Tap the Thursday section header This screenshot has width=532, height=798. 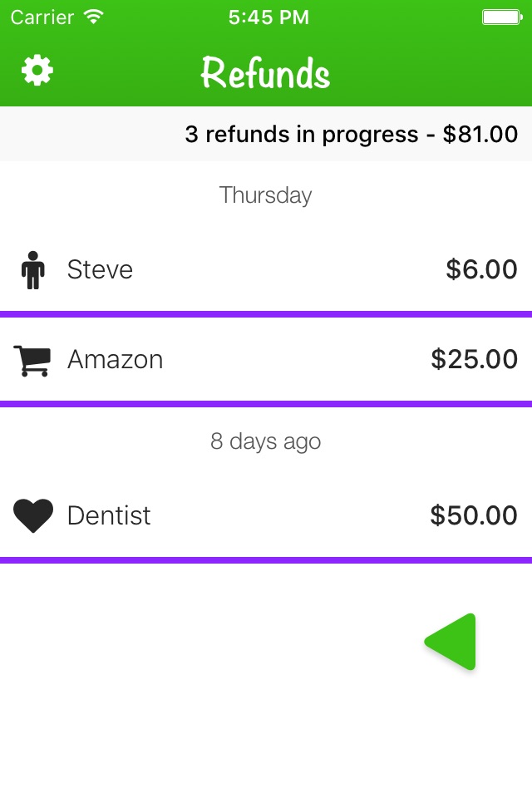[x=265, y=195]
